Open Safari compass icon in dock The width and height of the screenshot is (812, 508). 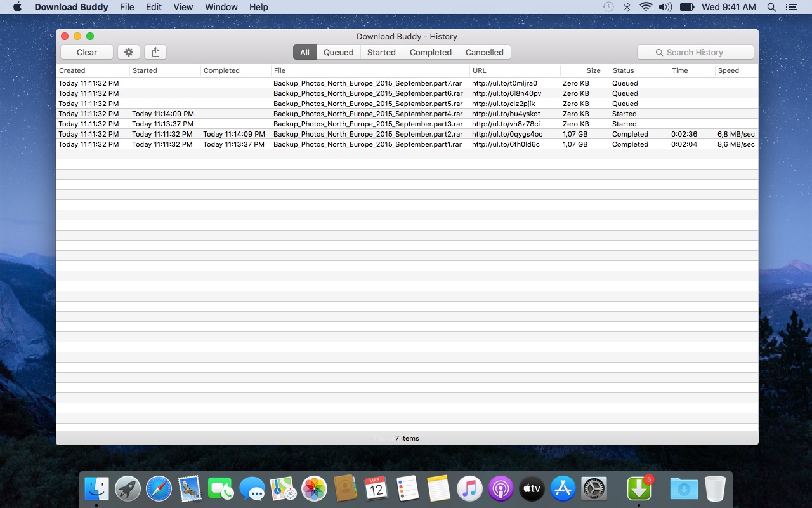coord(159,489)
